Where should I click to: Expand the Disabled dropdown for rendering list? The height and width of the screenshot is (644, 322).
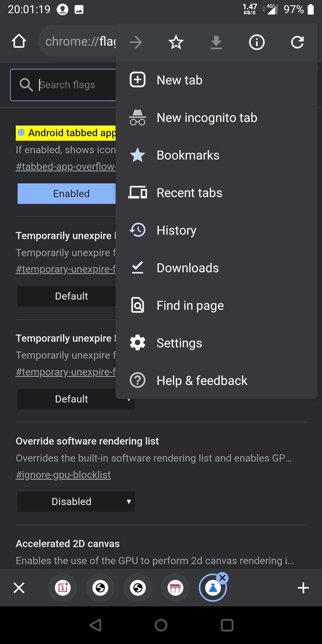click(x=76, y=502)
